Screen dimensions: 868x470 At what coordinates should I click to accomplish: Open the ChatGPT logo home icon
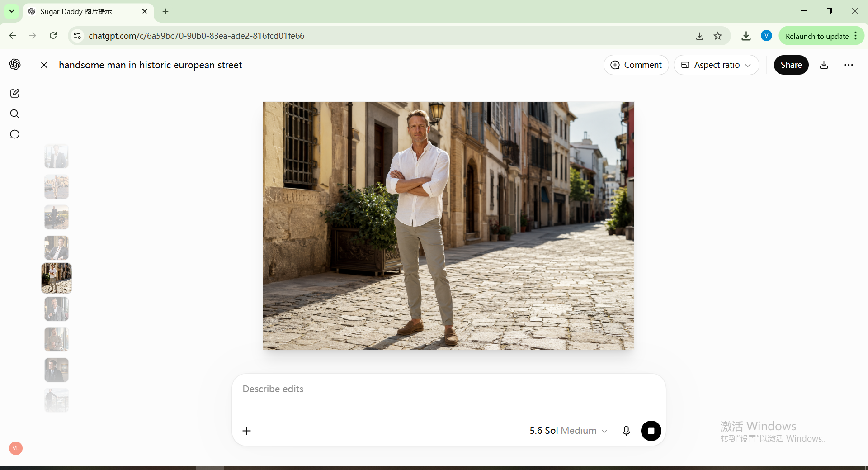pos(15,64)
